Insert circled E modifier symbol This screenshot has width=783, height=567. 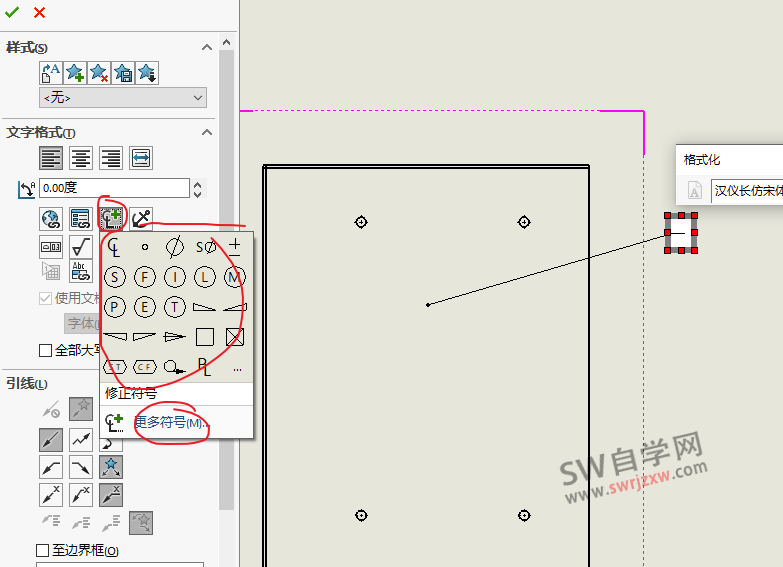pyautogui.click(x=145, y=307)
